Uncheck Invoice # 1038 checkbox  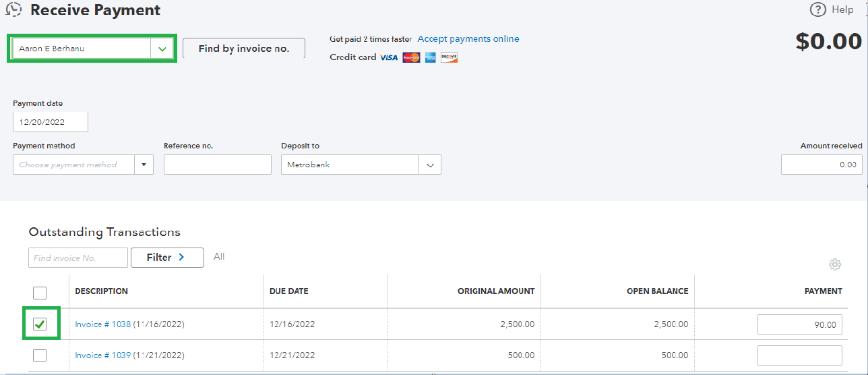pyautogui.click(x=40, y=324)
